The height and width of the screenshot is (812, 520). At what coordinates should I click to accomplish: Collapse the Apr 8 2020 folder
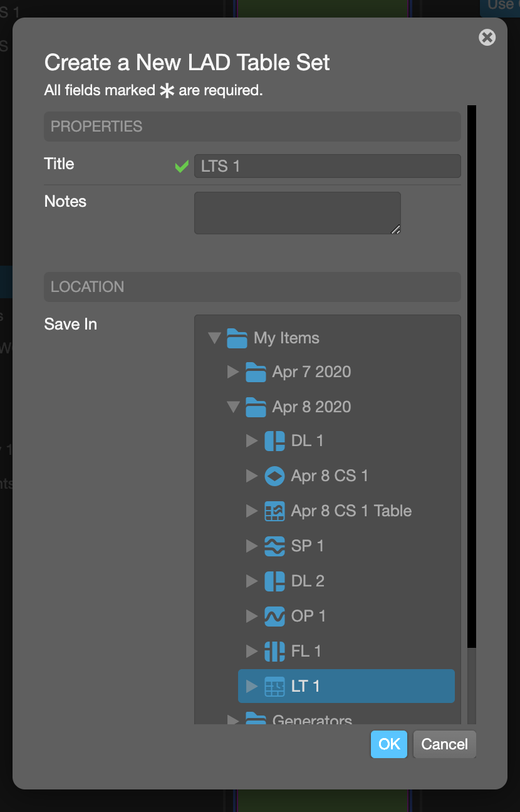233,407
